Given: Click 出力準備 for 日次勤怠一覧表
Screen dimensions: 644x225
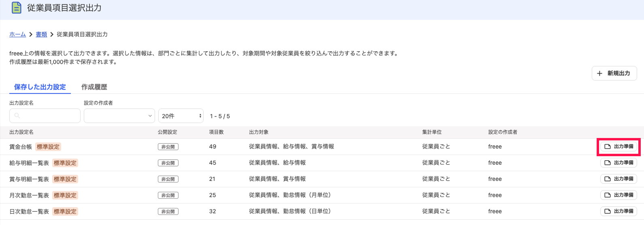Looking at the screenshot, I should point(618,211).
